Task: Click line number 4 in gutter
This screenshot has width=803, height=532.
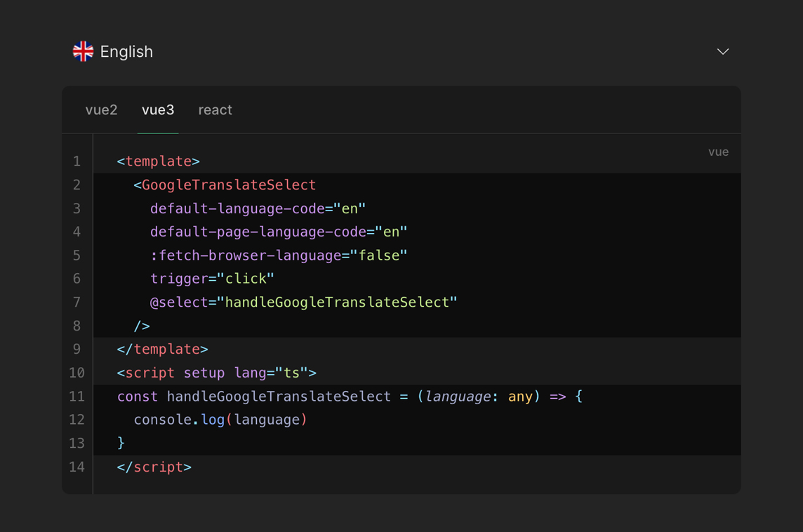Action: point(77,232)
